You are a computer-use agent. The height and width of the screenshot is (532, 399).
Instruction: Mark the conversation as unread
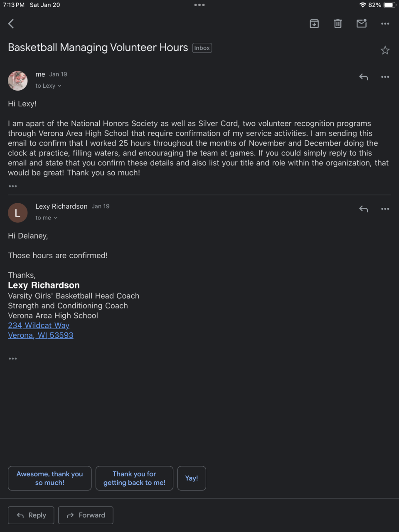point(362,24)
